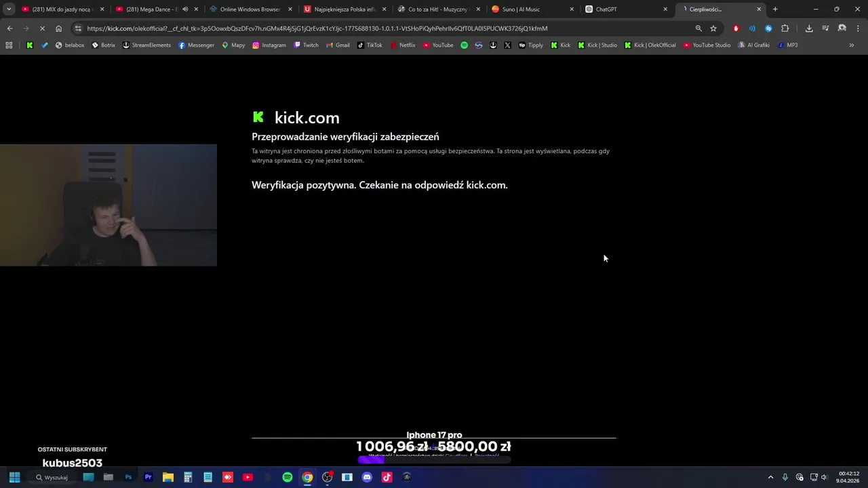The image size is (868, 488).
Task: Open the Gmail bookmark
Action: 338,45
